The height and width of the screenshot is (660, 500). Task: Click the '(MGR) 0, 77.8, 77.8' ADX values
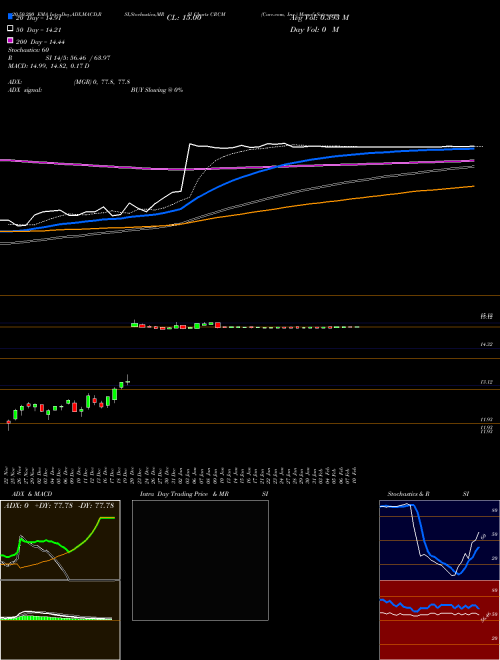(102, 82)
